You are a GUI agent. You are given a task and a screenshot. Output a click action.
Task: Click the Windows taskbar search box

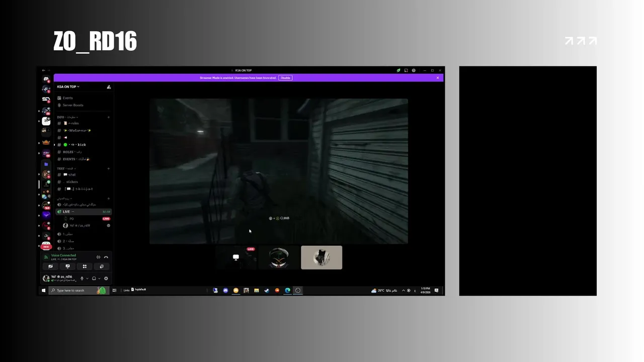click(78, 290)
